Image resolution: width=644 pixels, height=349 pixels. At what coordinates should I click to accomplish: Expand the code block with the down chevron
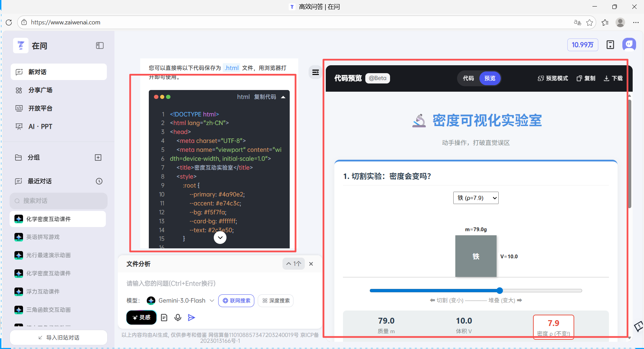click(220, 237)
